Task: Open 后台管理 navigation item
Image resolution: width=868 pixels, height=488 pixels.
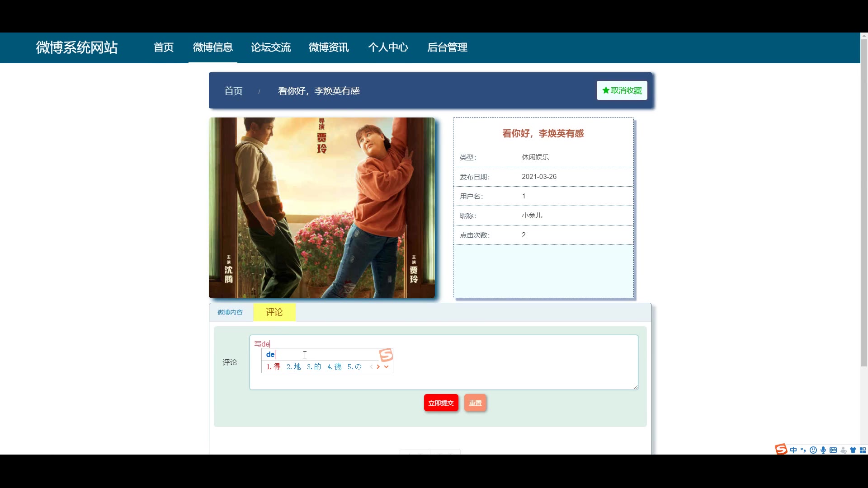Action: (447, 47)
